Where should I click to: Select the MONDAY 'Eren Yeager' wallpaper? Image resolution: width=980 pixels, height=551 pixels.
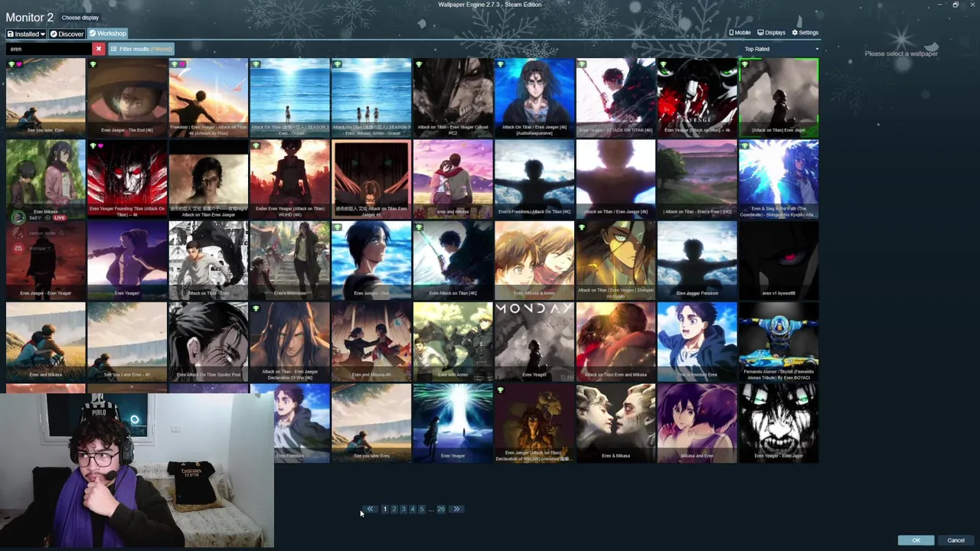[x=534, y=342]
